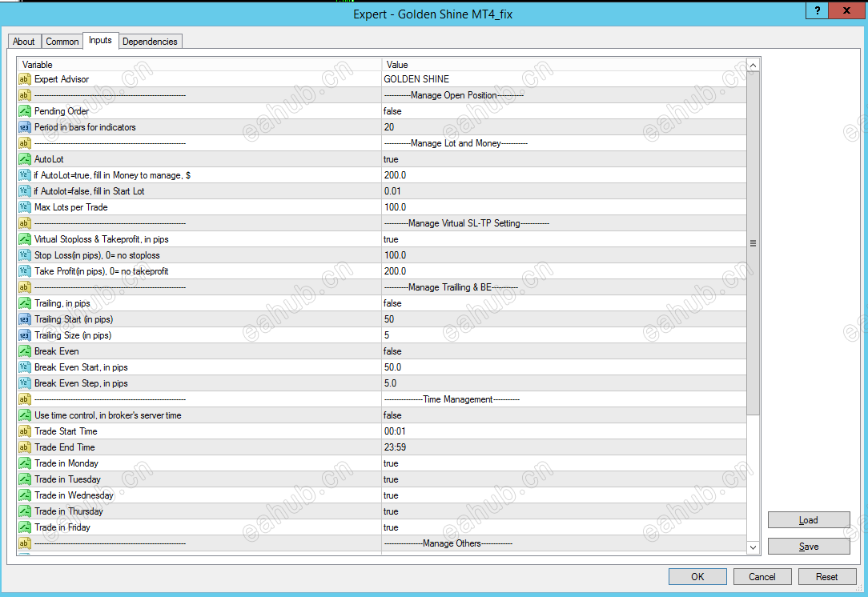Image resolution: width=868 pixels, height=597 pixels.
Task: Click the Save button
Action: pos(809,547)
